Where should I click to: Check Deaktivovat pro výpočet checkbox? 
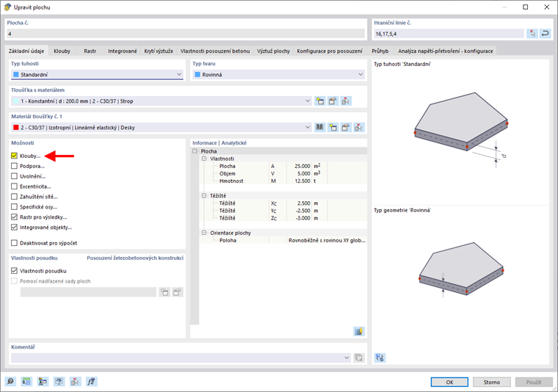(14, 243)
